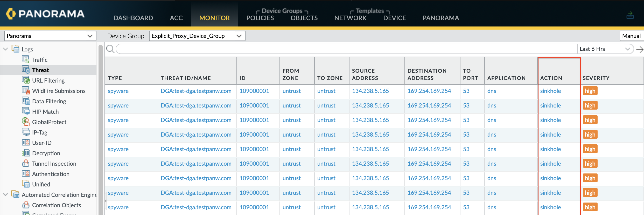Click the Traffic logs icon
This screenshot has width=644, height=215.
click(x=25, y=59)
